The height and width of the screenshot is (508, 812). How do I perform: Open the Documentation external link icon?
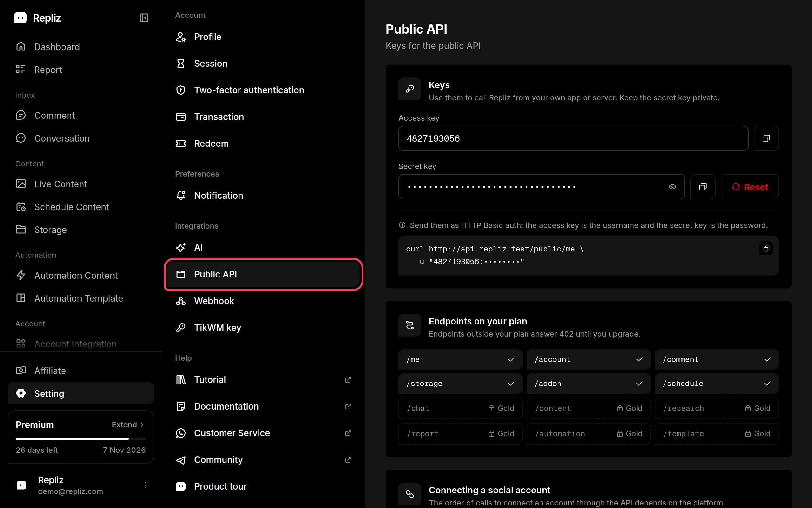(x=348, y=406)
